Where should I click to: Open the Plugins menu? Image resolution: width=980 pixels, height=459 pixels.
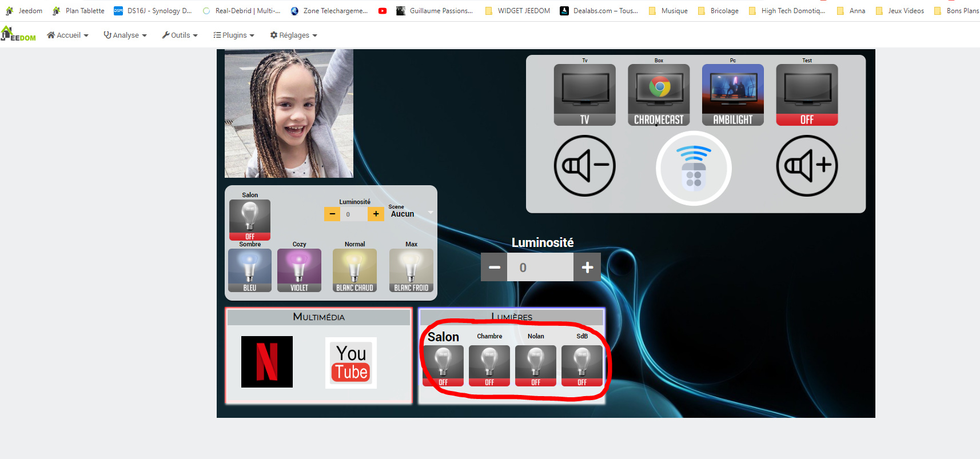[234, 35]
